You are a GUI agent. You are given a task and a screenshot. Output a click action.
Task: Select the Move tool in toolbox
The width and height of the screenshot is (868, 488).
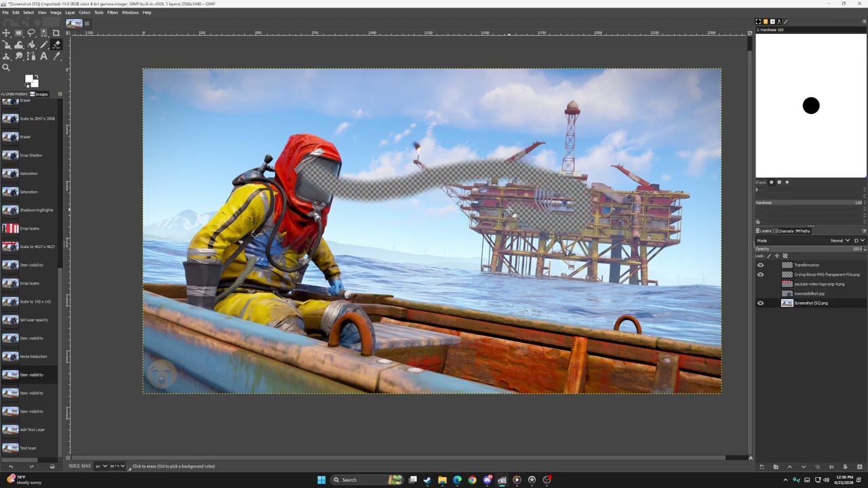click(x=6, y=33)
